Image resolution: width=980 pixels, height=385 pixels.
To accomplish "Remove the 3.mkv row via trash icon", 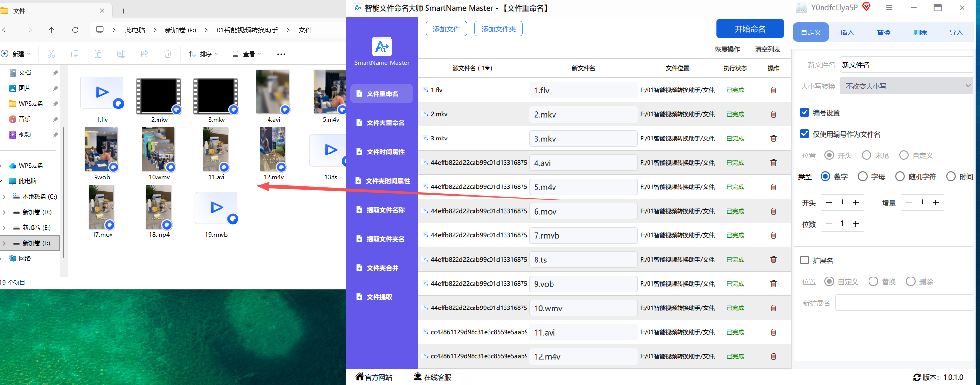I will (774, 139).
